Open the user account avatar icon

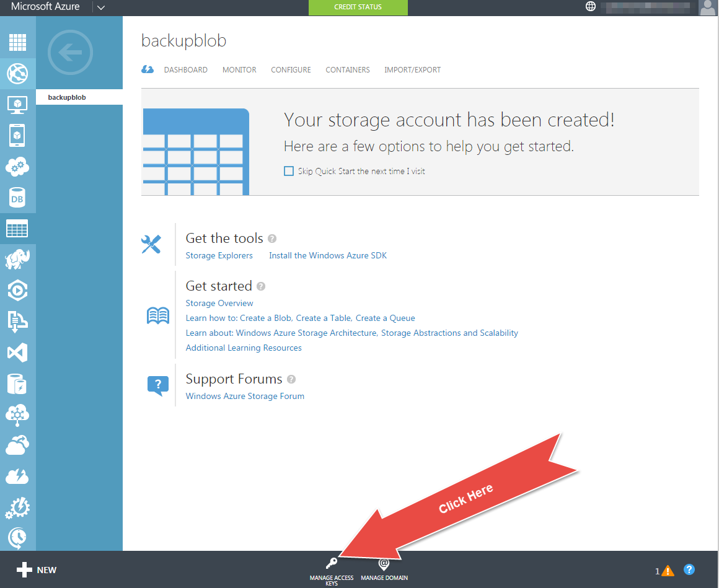[707, 7]
